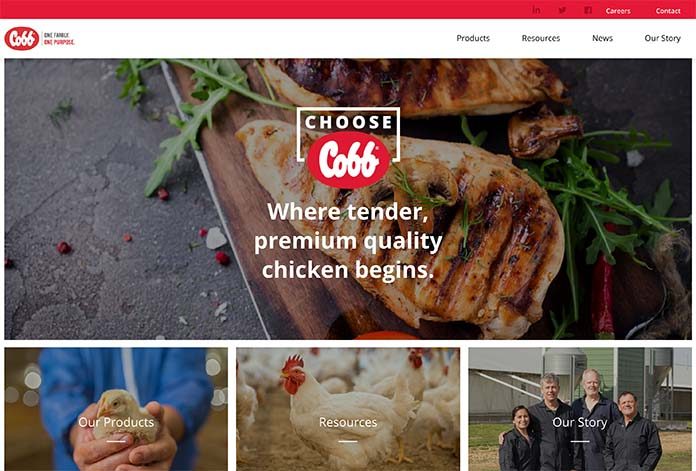Follow the Careers link
This screenshot has height=471, width=696.
(x=618, y=11)
